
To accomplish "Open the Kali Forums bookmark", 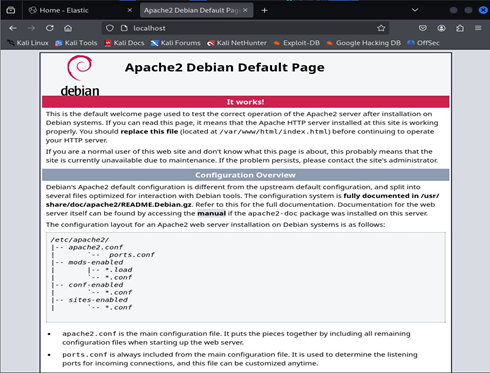I will 176,43.
